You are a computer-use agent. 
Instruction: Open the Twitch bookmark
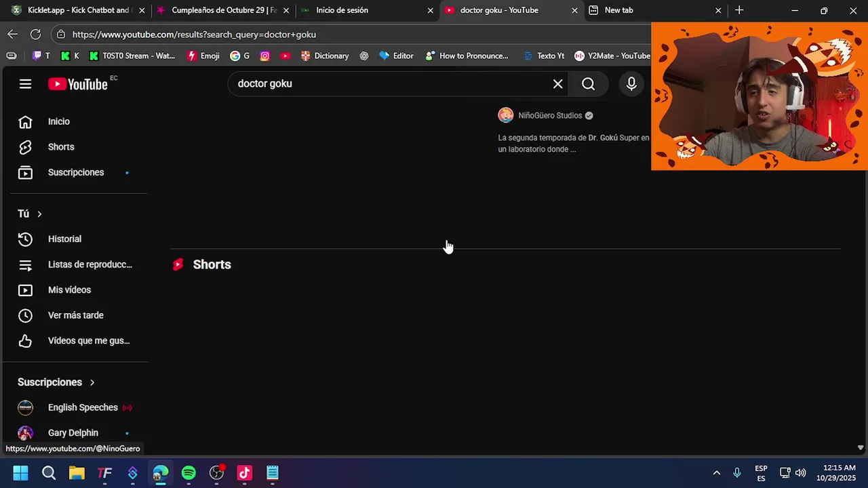pyautogui.click(x=41, y=56)
